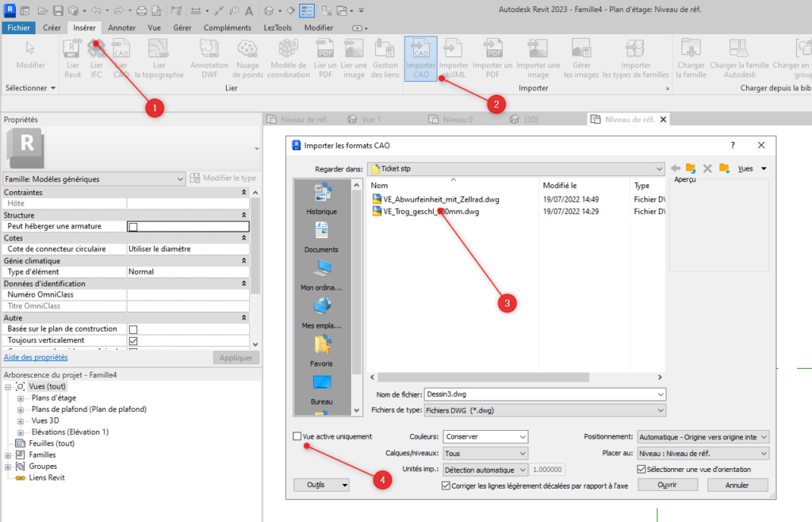This screenshot has height=522, width=812.
Task: Switch to the Annoter ribbon tab
Action: pos(123,26)
